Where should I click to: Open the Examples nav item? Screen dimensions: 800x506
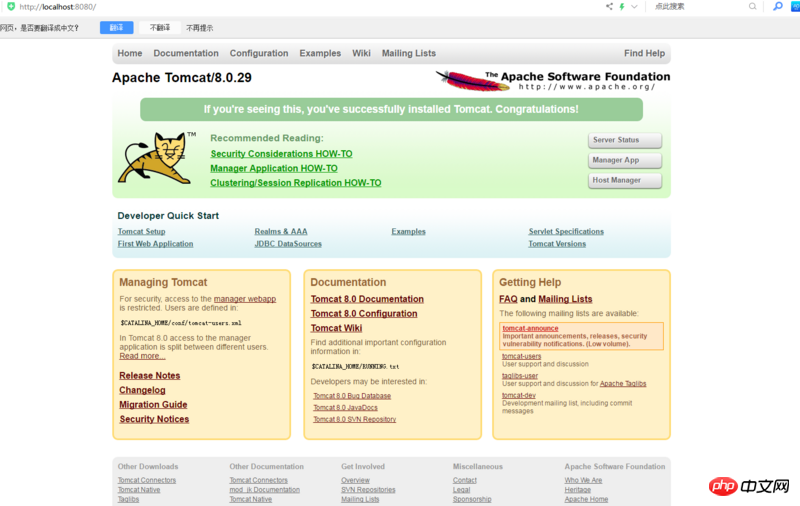320,53
